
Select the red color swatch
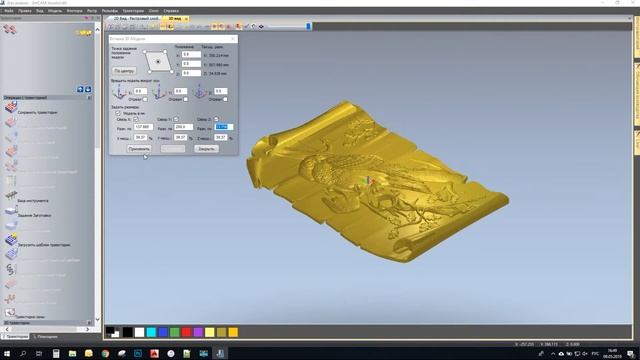pos(186,332)
